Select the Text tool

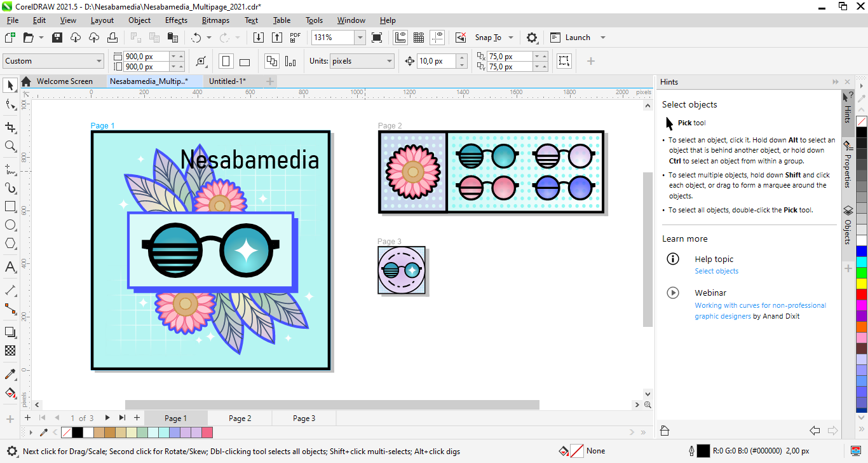point(10,267)
